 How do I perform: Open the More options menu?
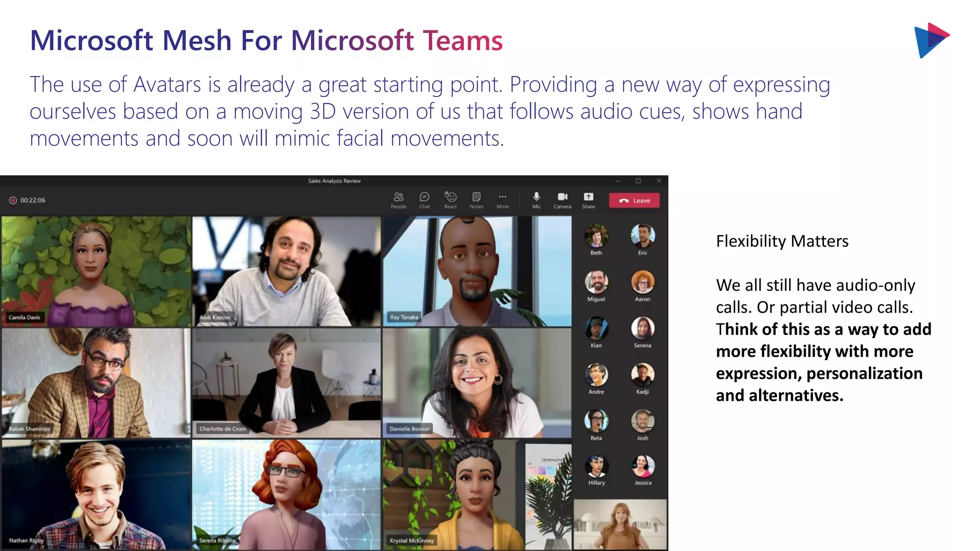point(502,200)
